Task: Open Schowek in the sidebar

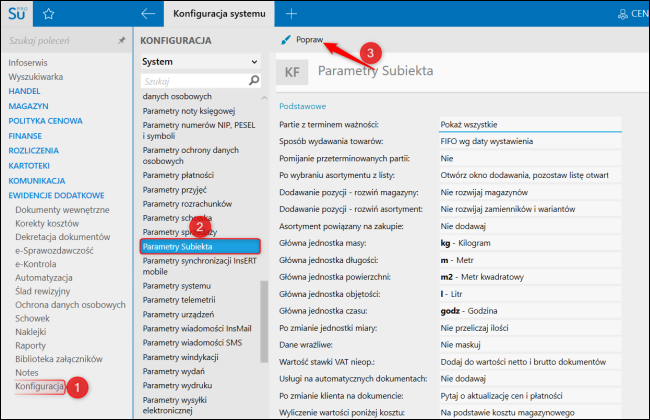Action: point(32,318)
